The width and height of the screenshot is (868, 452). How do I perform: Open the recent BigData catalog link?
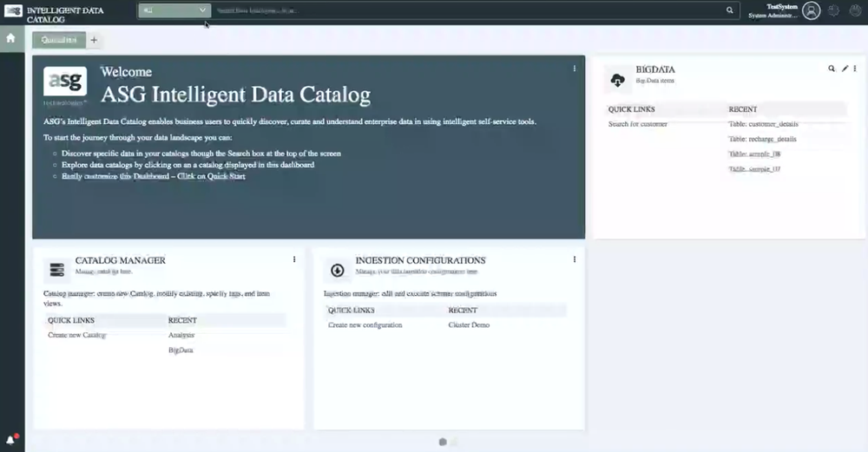click(x=181, y=350)
